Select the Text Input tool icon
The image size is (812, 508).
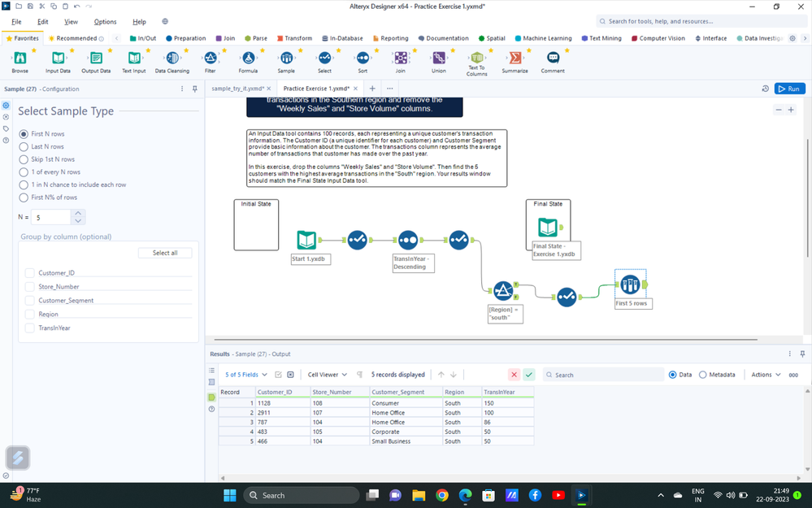(x=134, y=58)
